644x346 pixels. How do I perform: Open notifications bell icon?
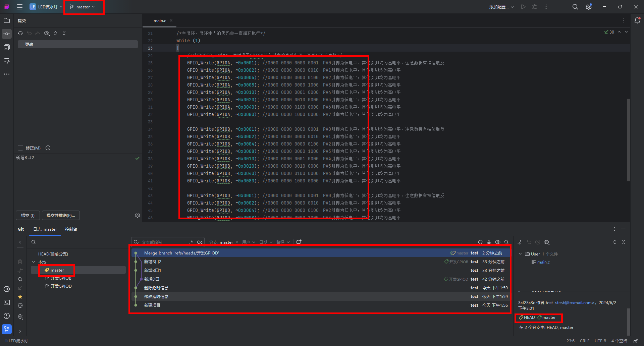click(637, 20)
